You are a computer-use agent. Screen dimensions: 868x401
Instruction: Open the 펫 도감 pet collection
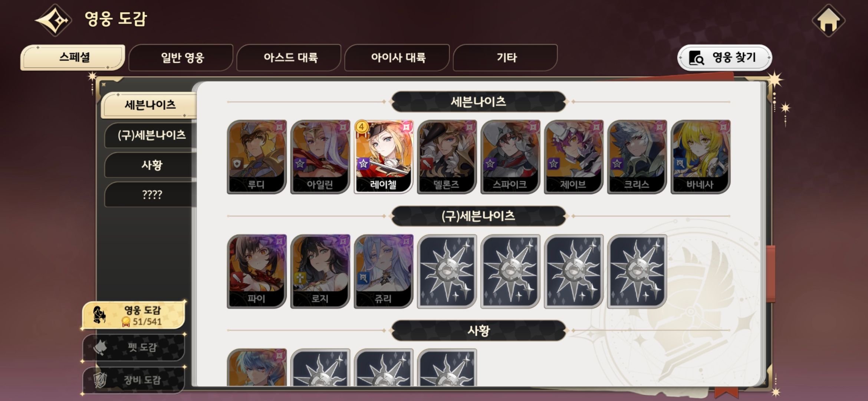134,348
